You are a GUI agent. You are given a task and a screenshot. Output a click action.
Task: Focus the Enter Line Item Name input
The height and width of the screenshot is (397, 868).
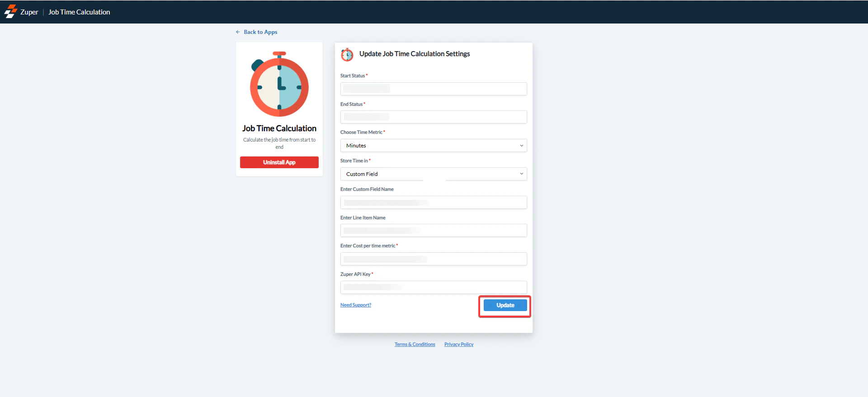(434, 231)
